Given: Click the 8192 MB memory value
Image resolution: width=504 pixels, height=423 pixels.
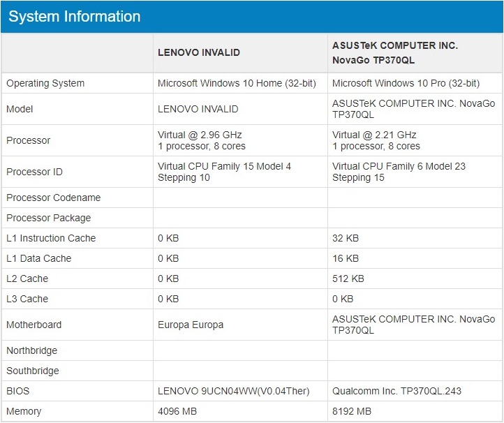Looking at the screenshot, I should tap(352, 411).
